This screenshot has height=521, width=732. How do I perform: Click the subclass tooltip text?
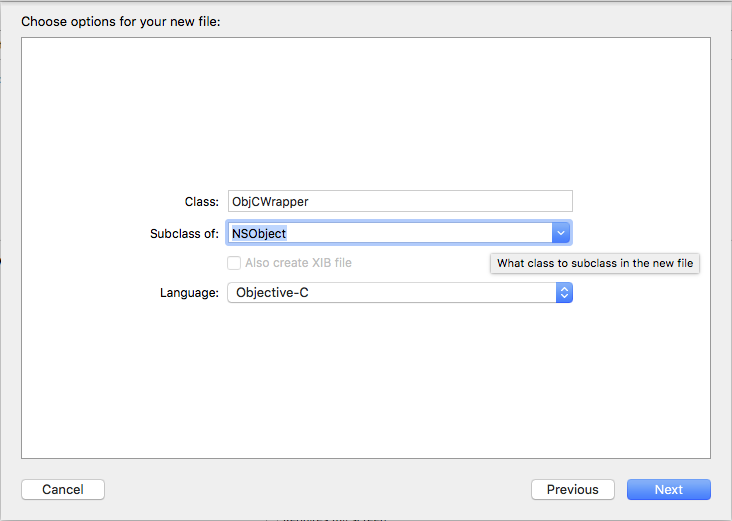coord(595,264)
